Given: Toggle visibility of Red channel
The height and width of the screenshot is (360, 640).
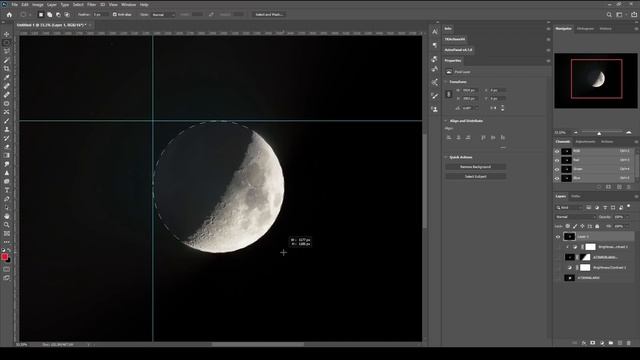Looking at the screenshot, I should 557,160.
